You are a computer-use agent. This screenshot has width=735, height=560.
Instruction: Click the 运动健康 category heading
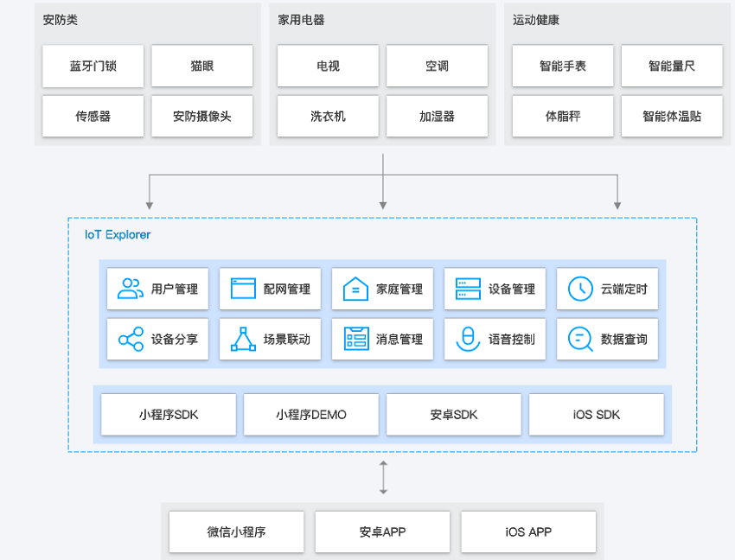(536, 20)
